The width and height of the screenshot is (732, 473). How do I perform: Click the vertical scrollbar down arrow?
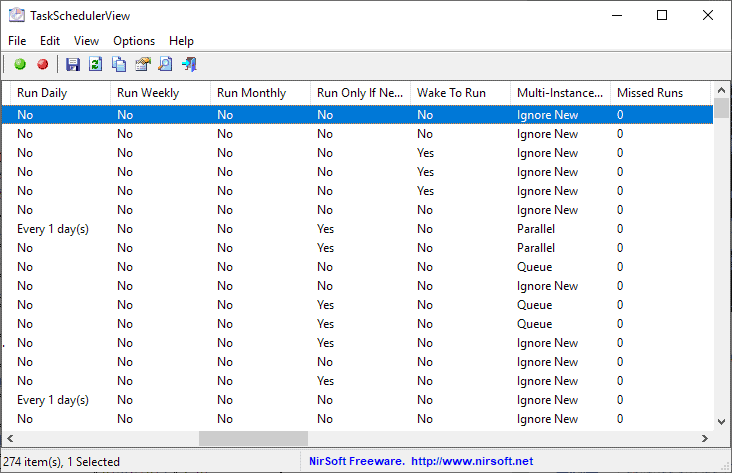coord(721,422)
